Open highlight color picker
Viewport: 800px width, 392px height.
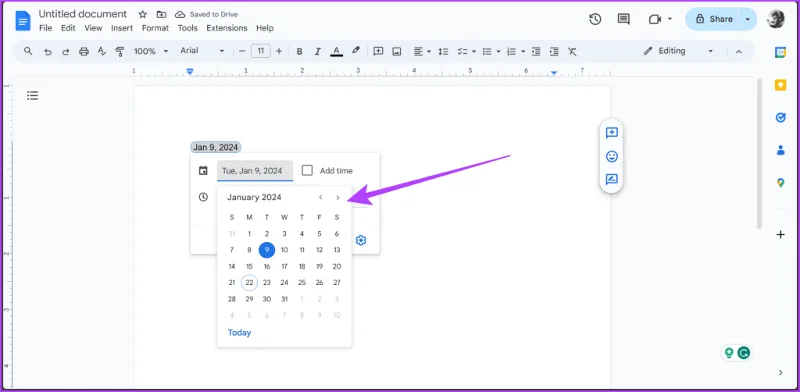(x=356, y=51)
